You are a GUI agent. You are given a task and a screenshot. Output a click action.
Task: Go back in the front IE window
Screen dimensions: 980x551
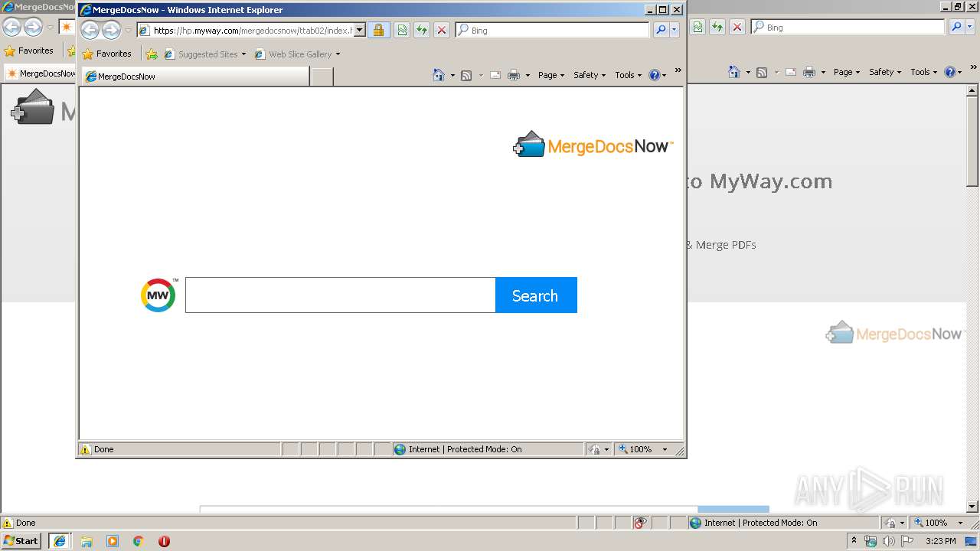point(90,30)
